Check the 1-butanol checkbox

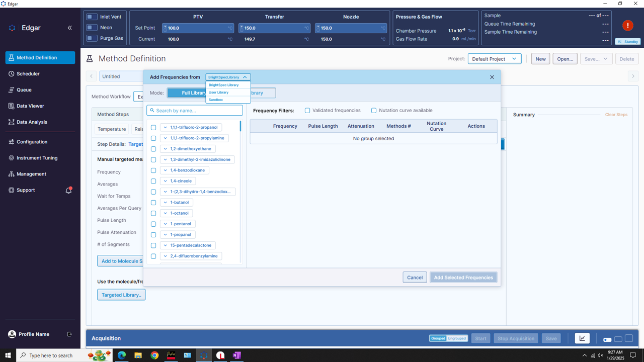point(153,203)
